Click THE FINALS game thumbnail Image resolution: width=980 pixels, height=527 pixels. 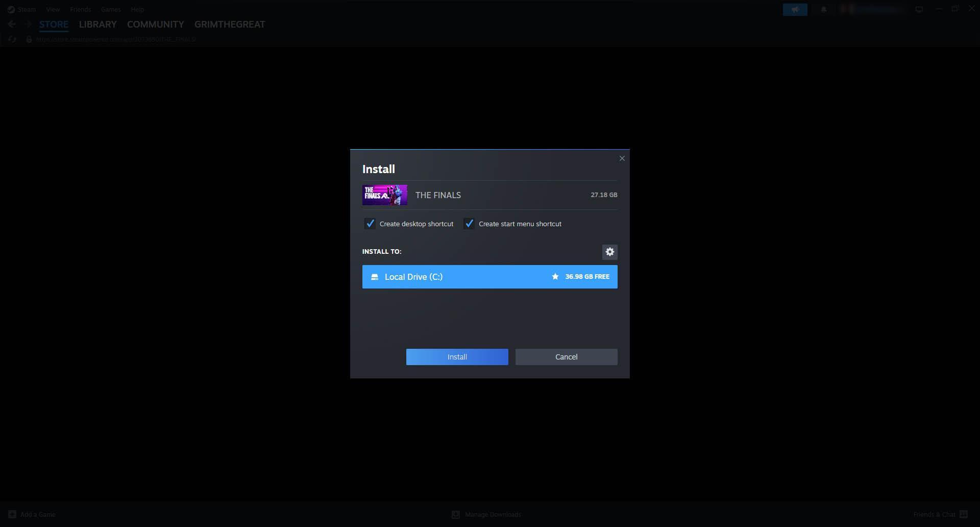pos(385,195)
